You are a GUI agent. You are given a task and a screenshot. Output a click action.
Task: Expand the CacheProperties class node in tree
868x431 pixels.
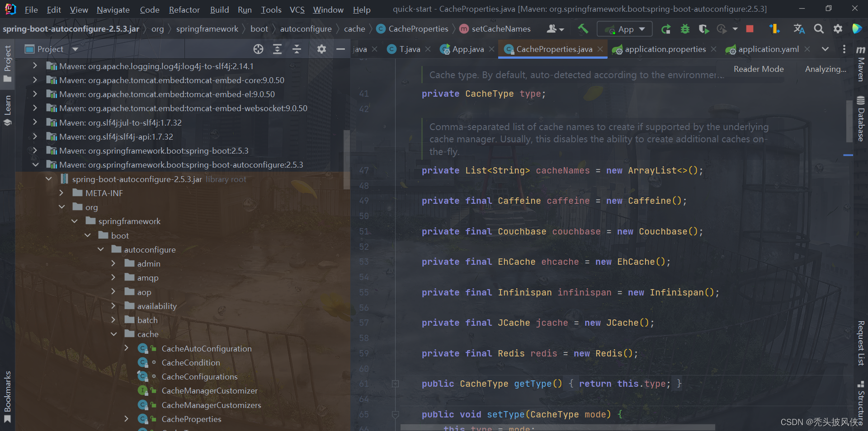click(126, 419)
